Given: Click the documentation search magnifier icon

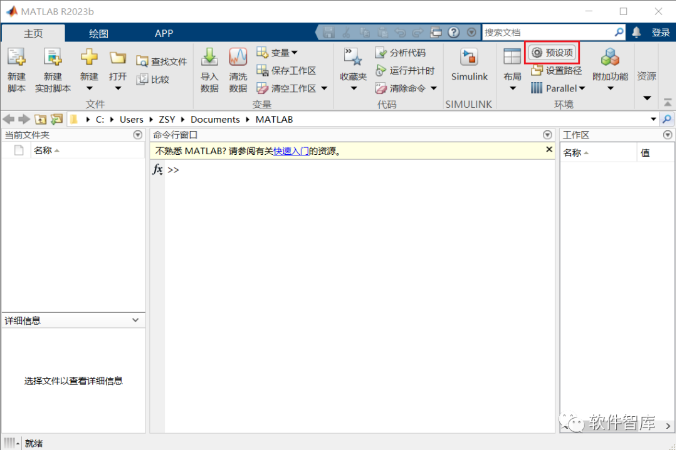Looking at the screenshot, I should pyautogui.click(x=619, y=32).
